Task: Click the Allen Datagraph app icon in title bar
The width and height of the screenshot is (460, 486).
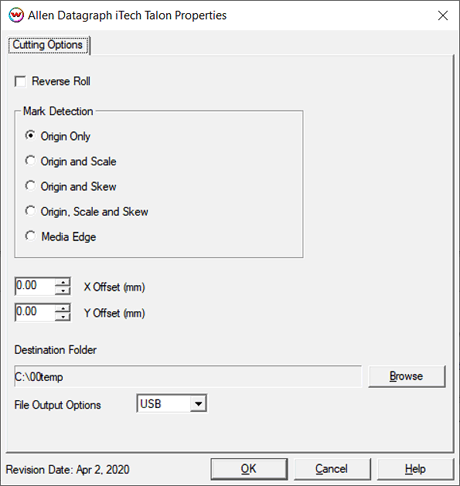Action: 16,15
